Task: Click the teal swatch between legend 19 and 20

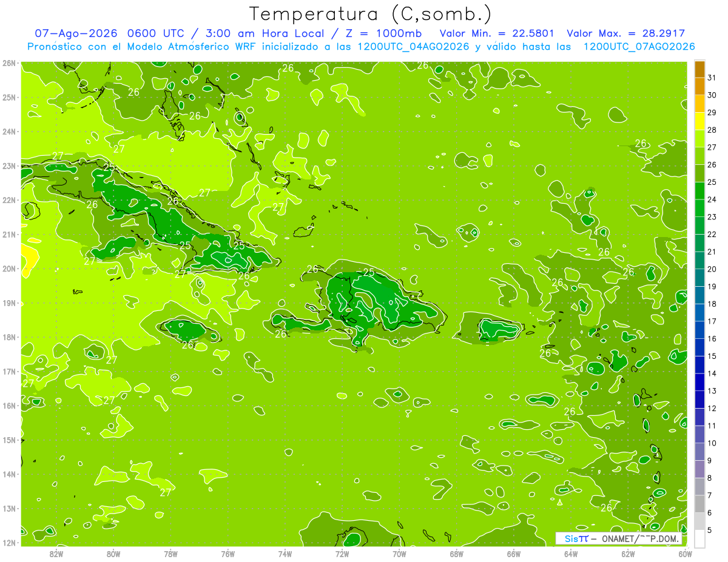Action: tap(699, 278)
